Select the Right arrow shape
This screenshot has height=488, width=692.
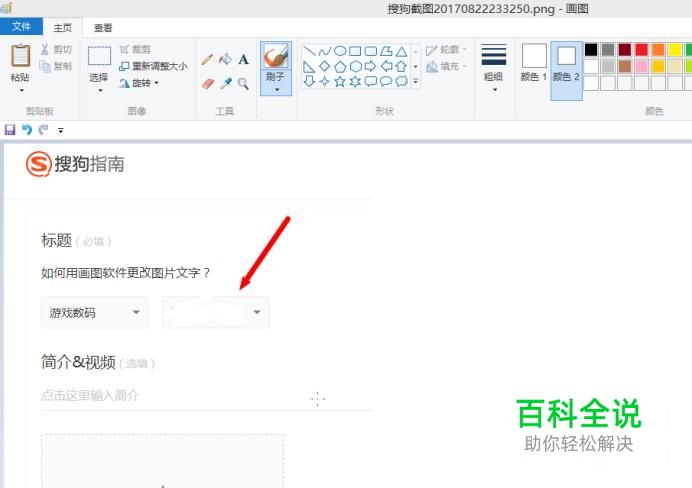pyautogui.click(x=370, y=67)
